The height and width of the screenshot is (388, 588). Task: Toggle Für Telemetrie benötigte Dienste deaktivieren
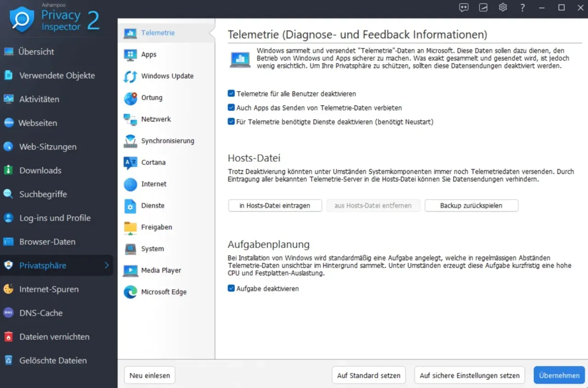[x=232, y=122]
